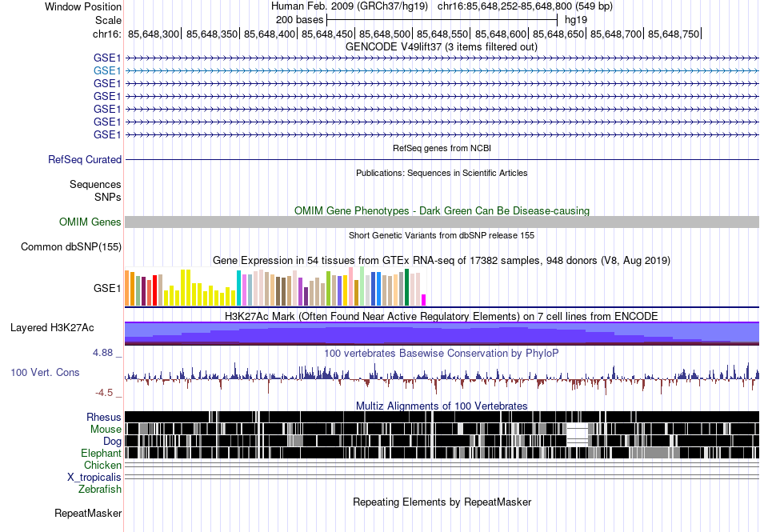Click the OMIM Gene Phenotypes track title
This screenshot has height=532, width=760.
(x=442, y=210)
